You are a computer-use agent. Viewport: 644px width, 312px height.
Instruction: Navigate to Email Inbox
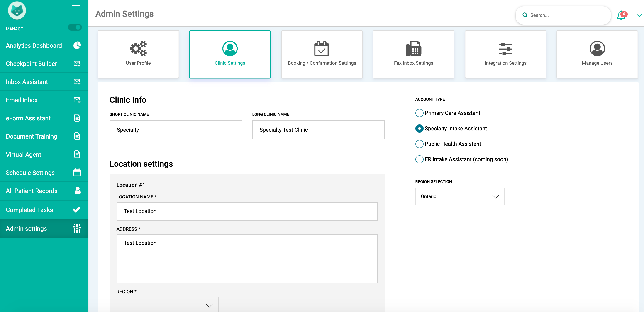[44, 100]
